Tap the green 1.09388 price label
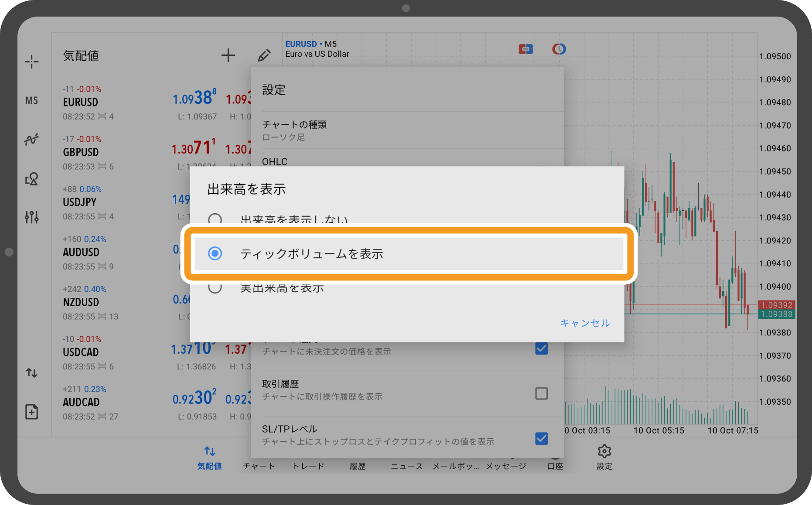 [777, 314]
